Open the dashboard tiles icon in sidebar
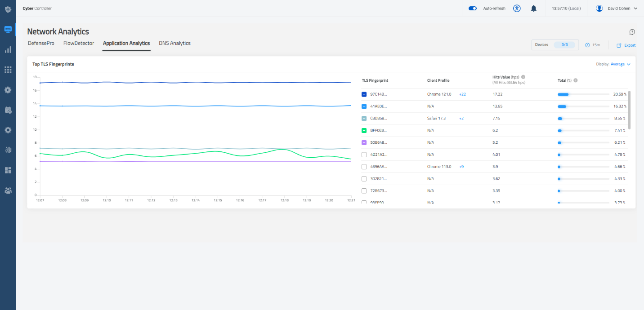This screenshot has height=310, width=644. click(8, 170)
